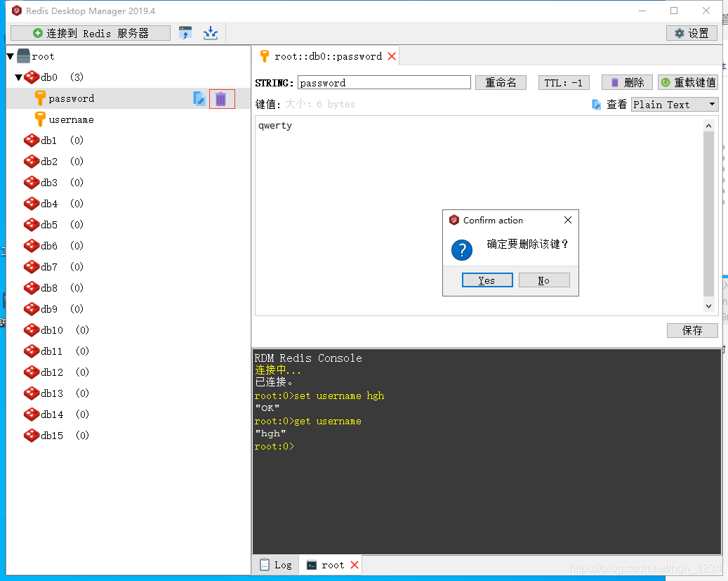Click the Redis Desktop Manager title icon
This screenshot has height=581, width=728.
coord(17,11)
